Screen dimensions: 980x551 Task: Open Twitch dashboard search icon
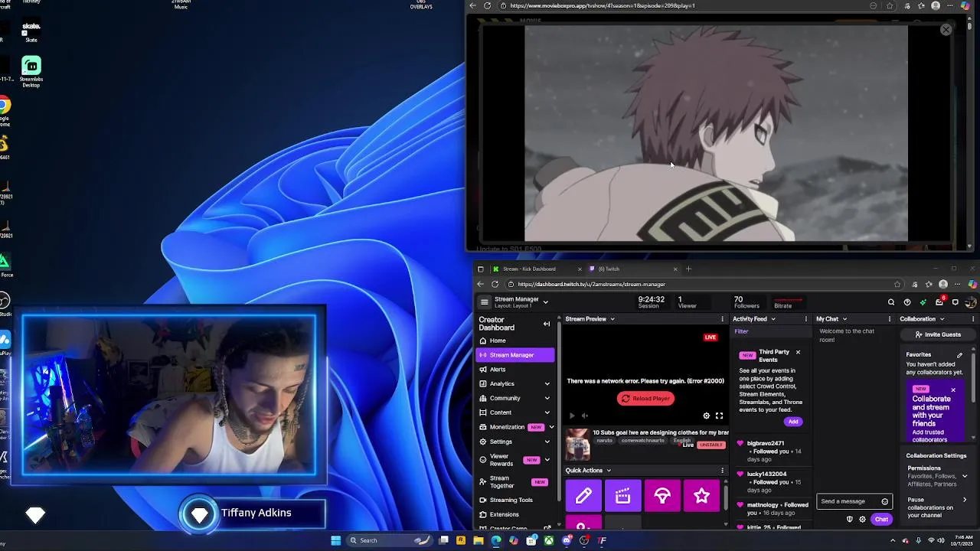(891, 302)
